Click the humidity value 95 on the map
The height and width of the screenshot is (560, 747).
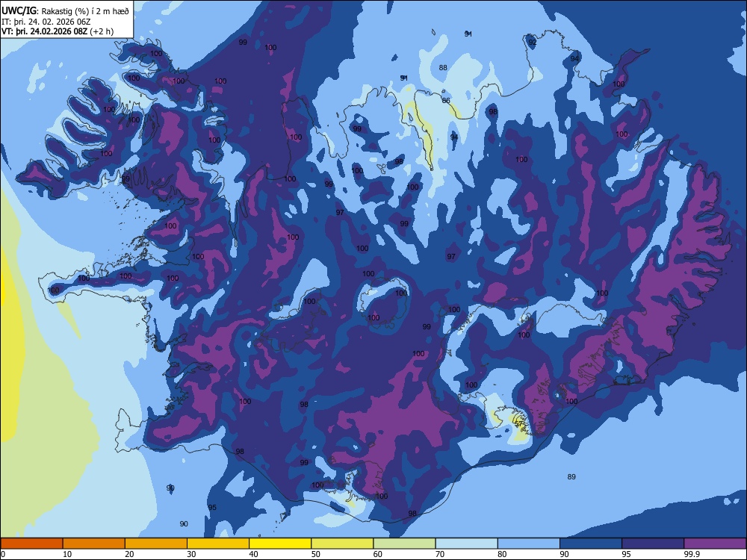click(x=212, y=507)
